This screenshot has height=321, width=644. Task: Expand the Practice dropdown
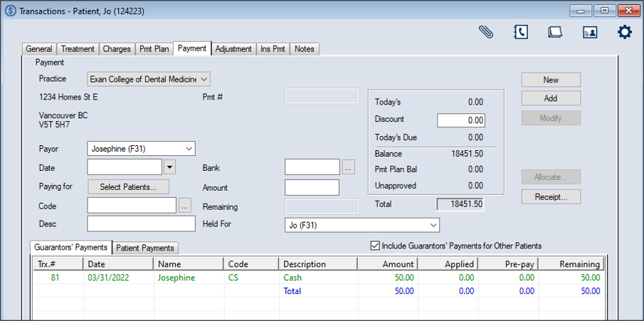click(x=204, y=78)
